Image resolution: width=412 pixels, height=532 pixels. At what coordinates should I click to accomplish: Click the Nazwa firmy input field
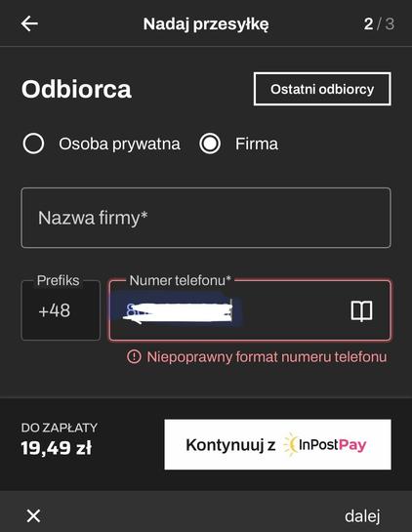pyautogui.click(x=206, y=218)
